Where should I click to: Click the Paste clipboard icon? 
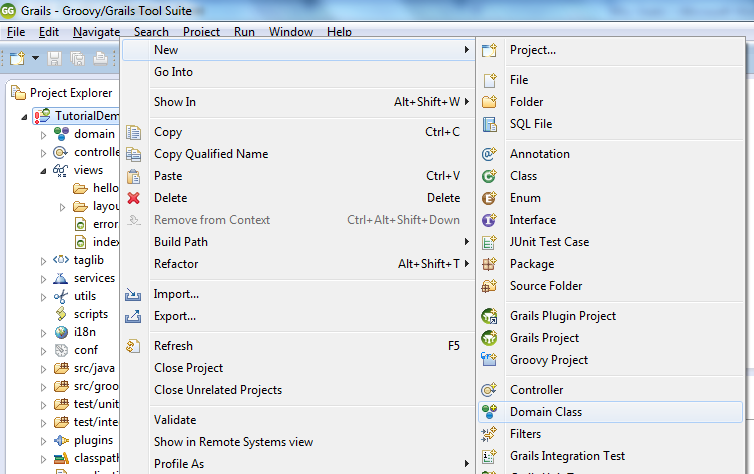[x=133, y=176]
